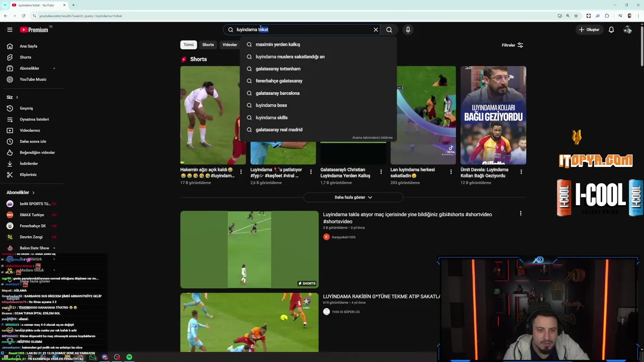Open Luyindama takla atıyor video thumbnail
This screenshot has width=644, height=362.
[250, 249]
